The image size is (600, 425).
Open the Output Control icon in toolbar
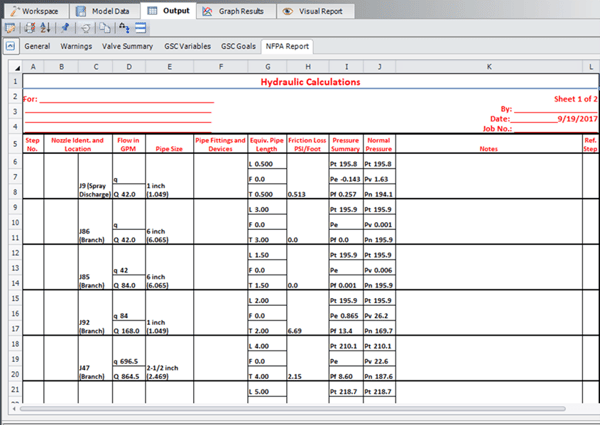click(x=10, y=28)
